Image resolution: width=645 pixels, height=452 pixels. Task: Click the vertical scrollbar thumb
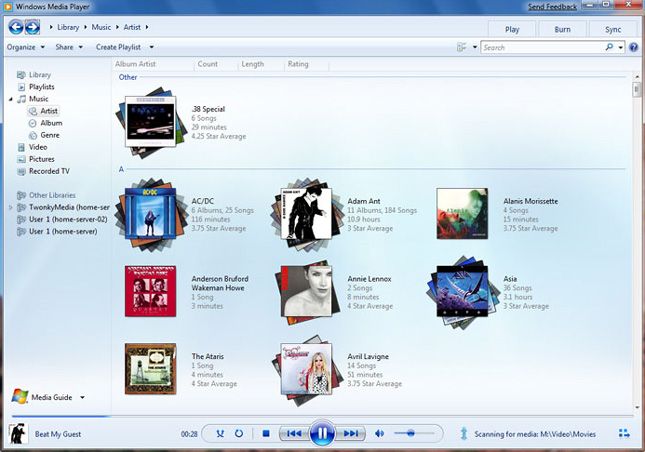[x=636, y=89]
